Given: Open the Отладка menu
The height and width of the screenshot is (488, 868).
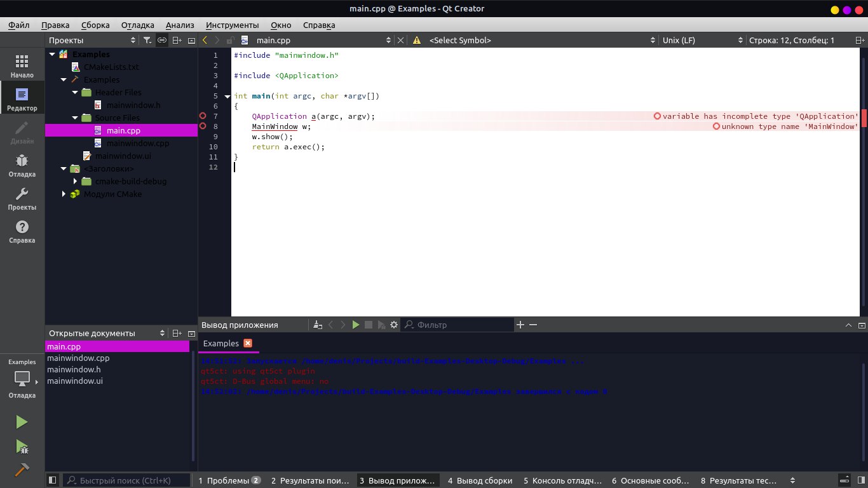Looking at the screenshot, I should click(x=138, y=25).
